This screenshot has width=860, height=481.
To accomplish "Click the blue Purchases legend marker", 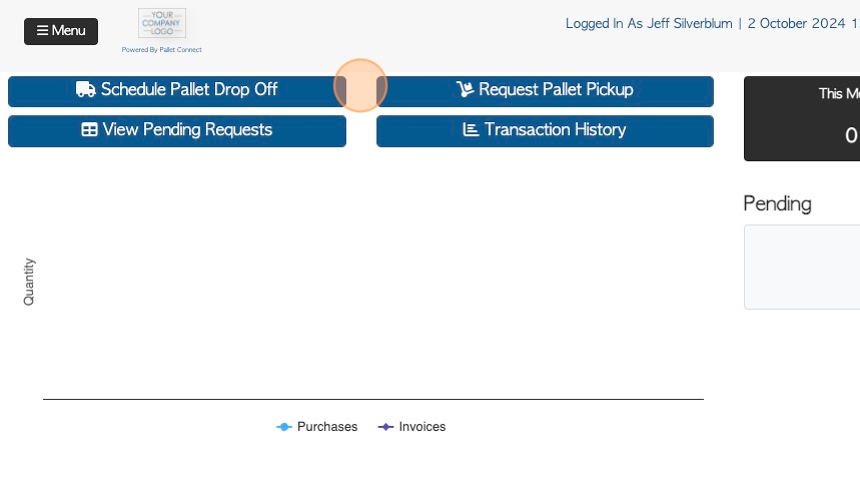I will (284, 427).
